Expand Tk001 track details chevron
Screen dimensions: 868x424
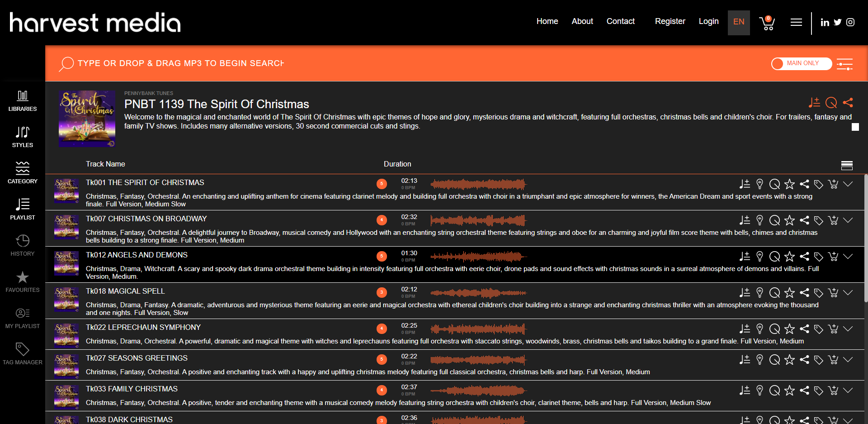(x=848, y=184)
